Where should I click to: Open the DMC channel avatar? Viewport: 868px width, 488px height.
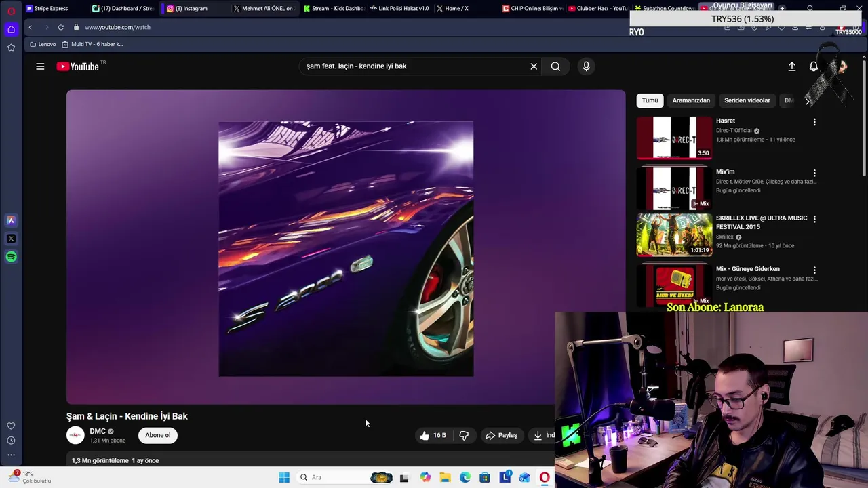pyautogui.click(x=75, y=435)
